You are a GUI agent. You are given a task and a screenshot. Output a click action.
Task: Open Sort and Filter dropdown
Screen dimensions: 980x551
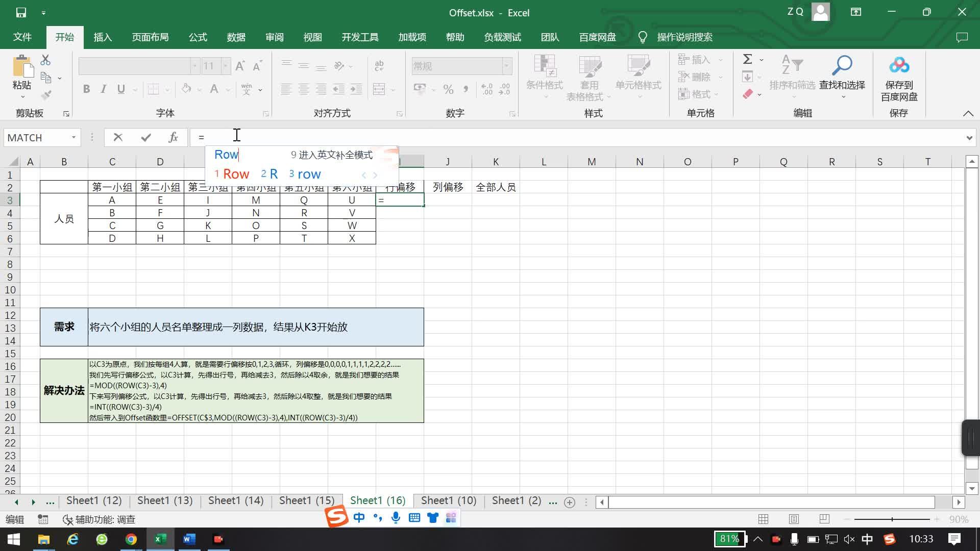tap(792, 77)
